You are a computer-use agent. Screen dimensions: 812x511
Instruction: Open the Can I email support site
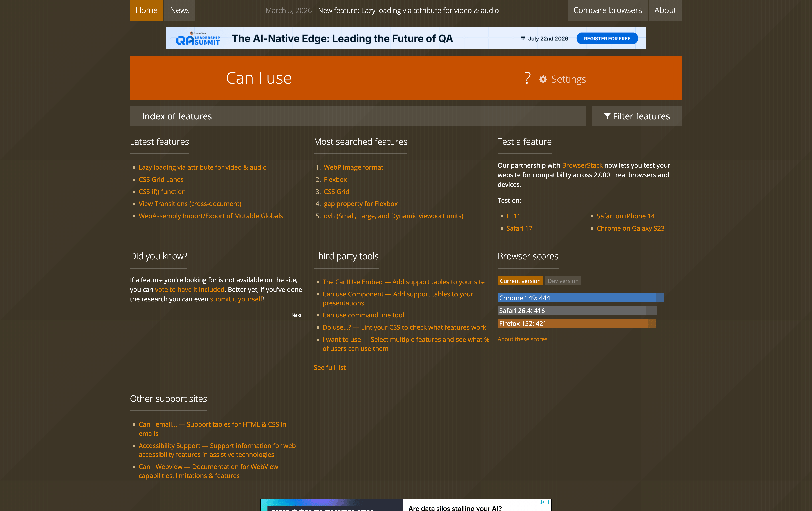point(212,429)
